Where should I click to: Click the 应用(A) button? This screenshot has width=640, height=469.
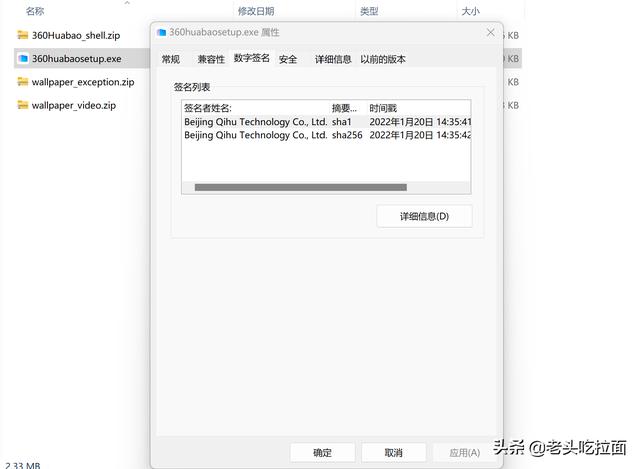[x=464, y=453]
